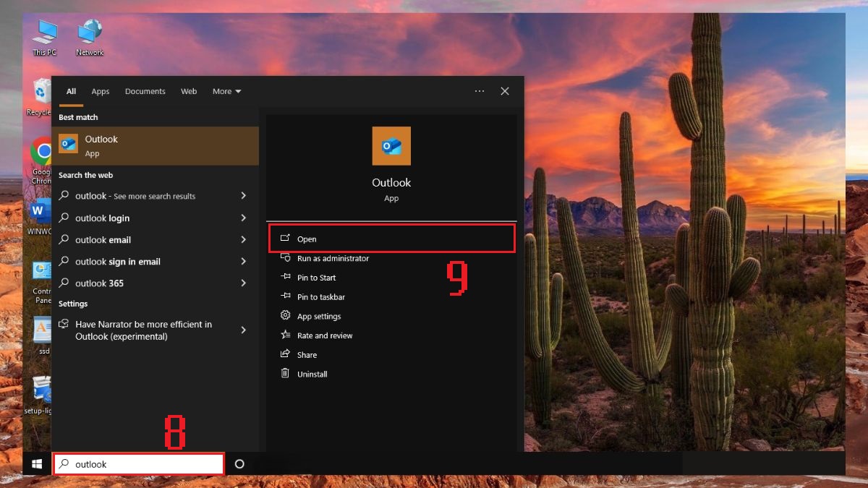Expand the 'outlook - See more search results' arrow

(x=244, y=196)
